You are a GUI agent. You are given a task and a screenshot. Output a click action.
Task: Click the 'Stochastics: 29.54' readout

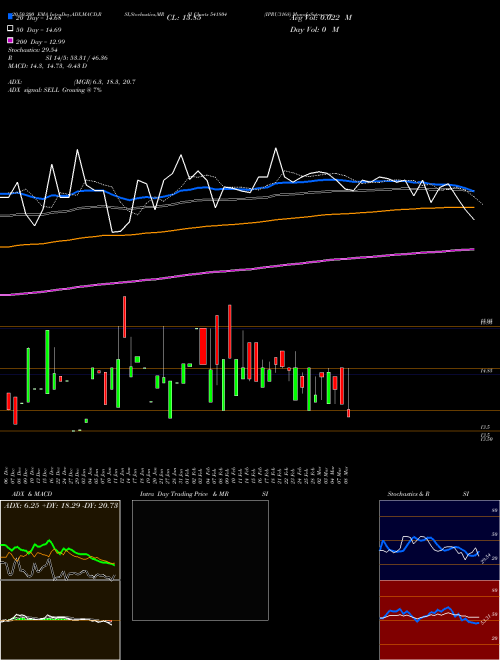(x=33, y=50)
